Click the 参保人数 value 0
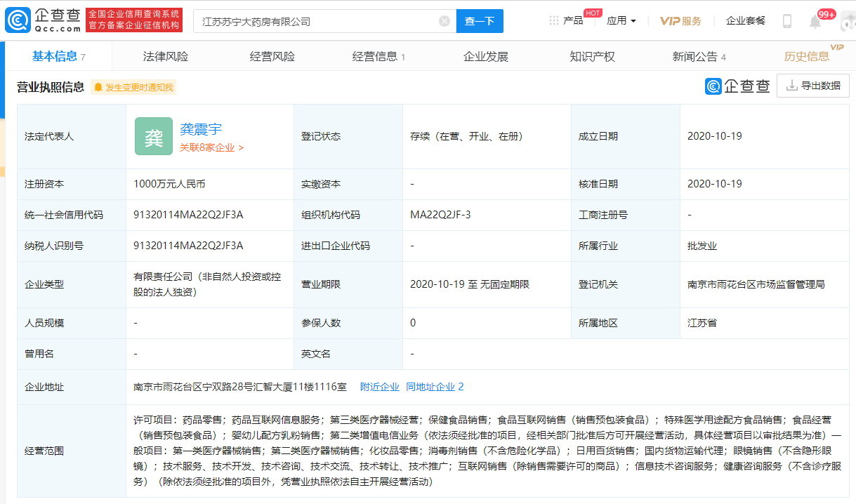This screenshot has width=856, height=504. [x=413, y=323]
